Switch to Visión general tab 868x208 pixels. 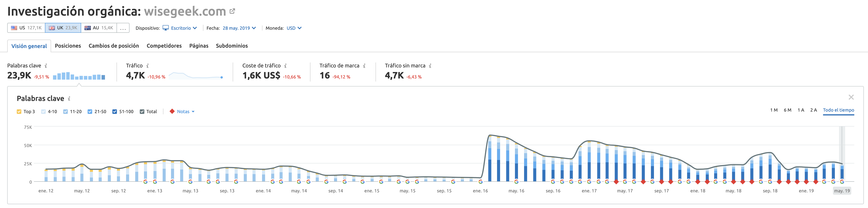[x=29, y=46]
